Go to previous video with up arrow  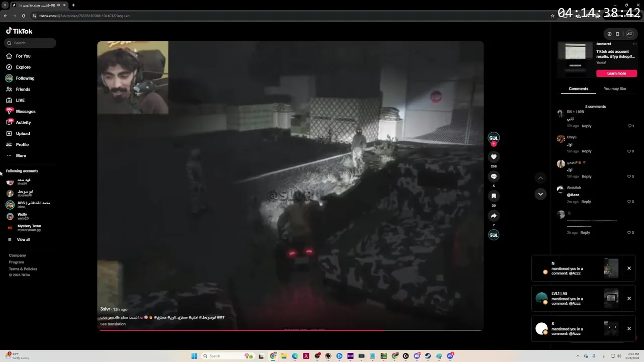click(x=540, y=178)
